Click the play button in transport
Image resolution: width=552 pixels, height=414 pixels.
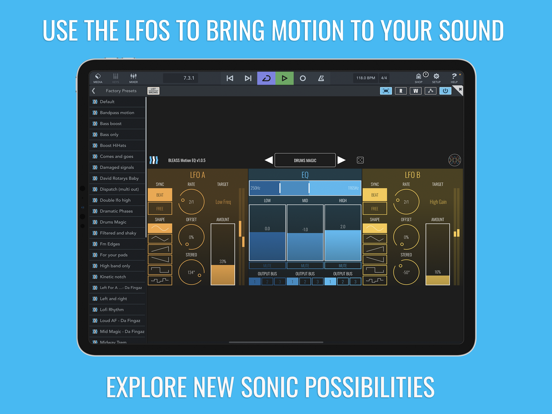click(x=284, y=78)
